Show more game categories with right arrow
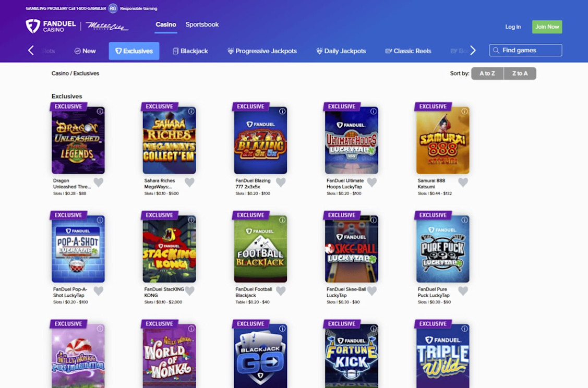The image size is (588, 388). pos(473,50)
